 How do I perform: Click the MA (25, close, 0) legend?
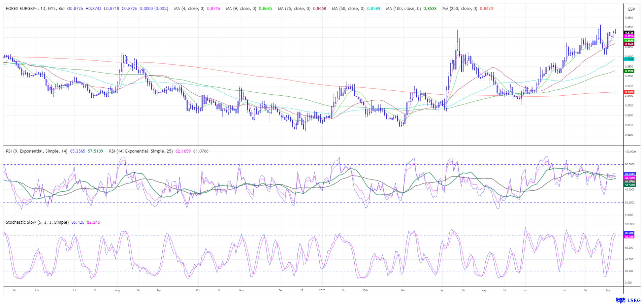coord(294,9)
